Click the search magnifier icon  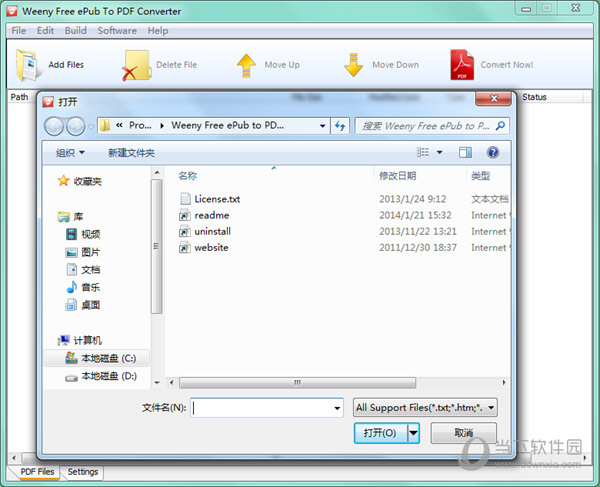tap(500, 125)
